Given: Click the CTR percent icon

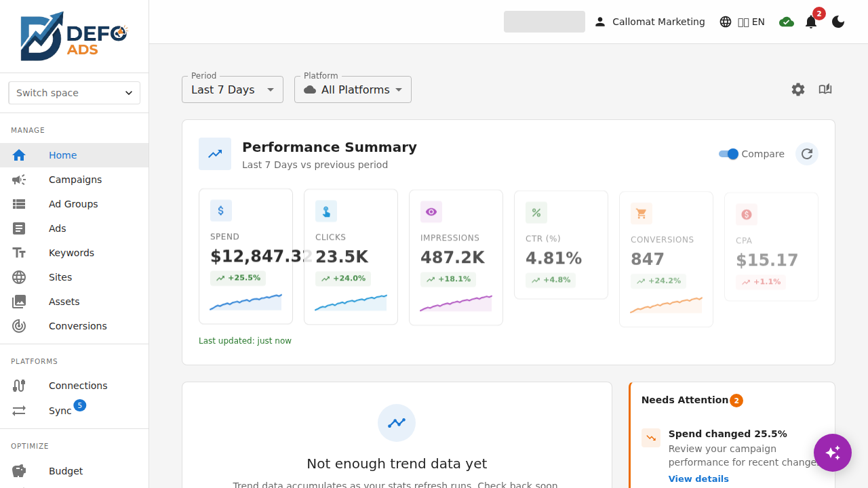Looking at the screenshot, I should tap(536, 213).
